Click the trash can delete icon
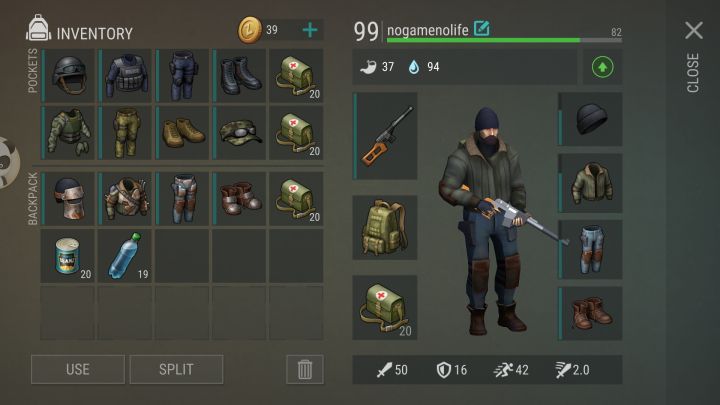 pyautogui.click(x=304, y=369)
